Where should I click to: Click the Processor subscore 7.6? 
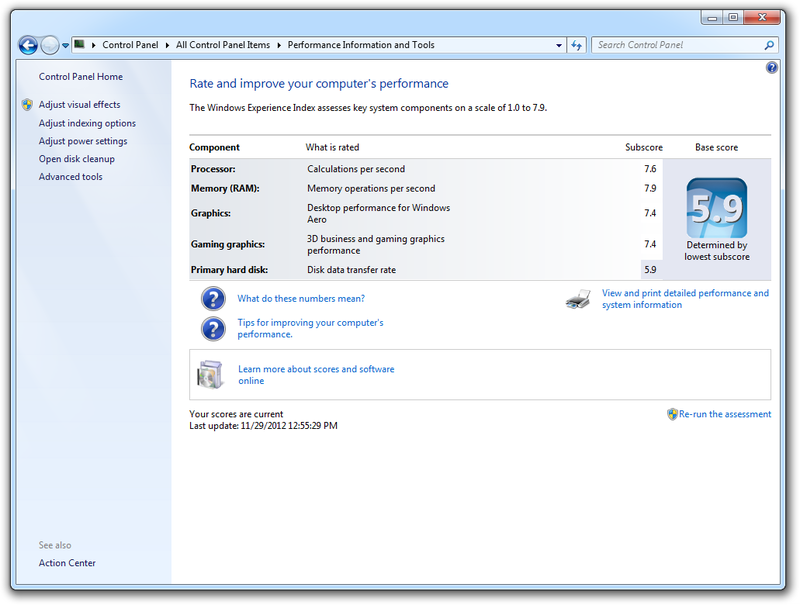650,169
